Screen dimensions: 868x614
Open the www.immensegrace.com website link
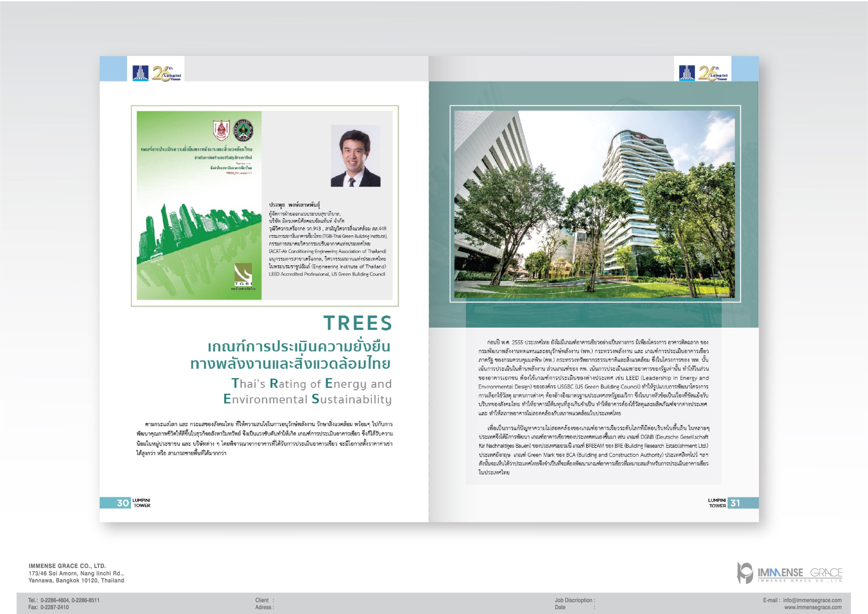point(813,607)
